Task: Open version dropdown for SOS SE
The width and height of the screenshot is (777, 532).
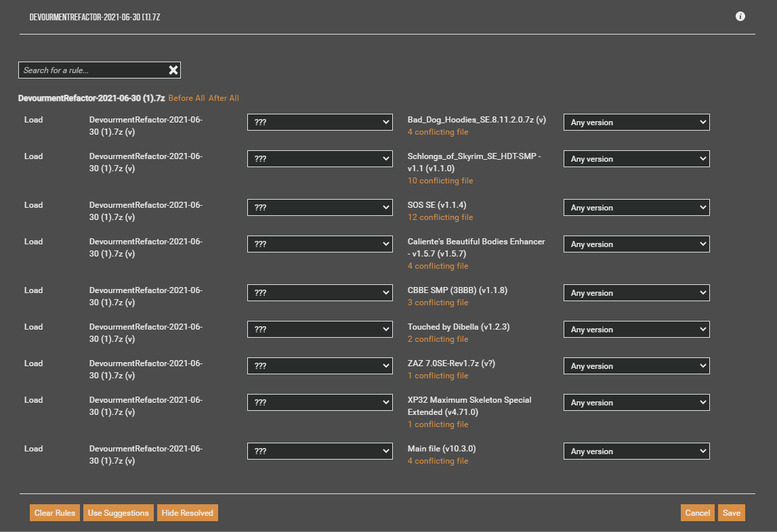Action: click(637, 208)
